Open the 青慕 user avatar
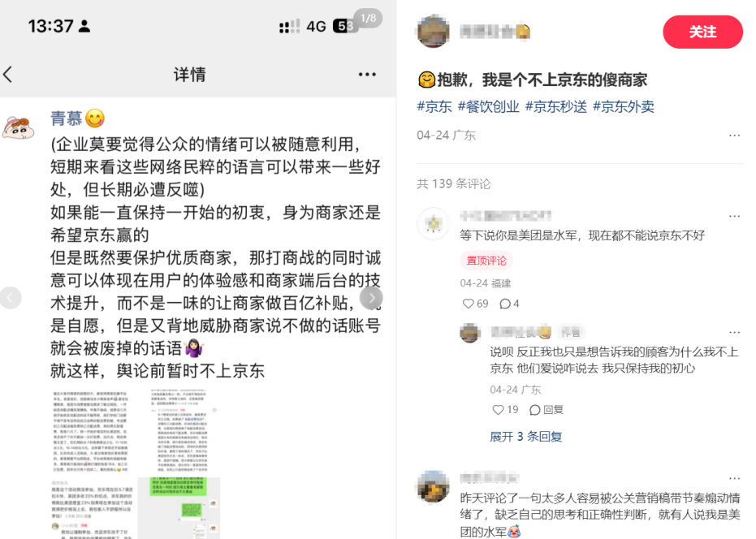Image resolution: width=756 pixels, height=539 pixels. click(x=19, y=128)
